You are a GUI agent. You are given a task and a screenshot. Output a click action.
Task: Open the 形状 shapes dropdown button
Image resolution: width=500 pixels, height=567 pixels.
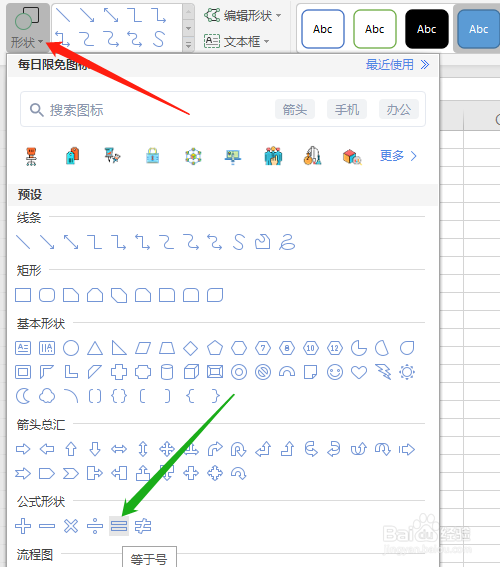(27, 28)
